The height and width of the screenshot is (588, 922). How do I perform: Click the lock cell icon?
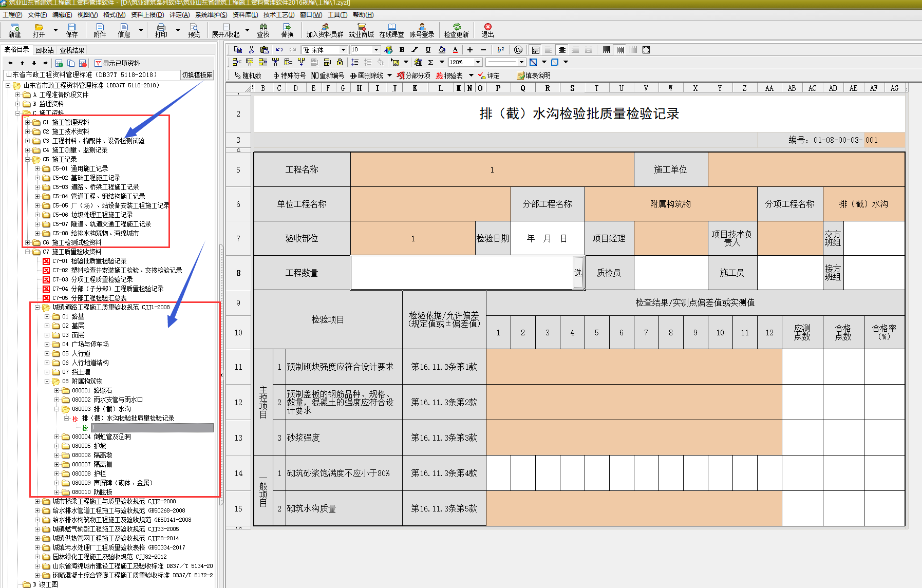point(340,62)
